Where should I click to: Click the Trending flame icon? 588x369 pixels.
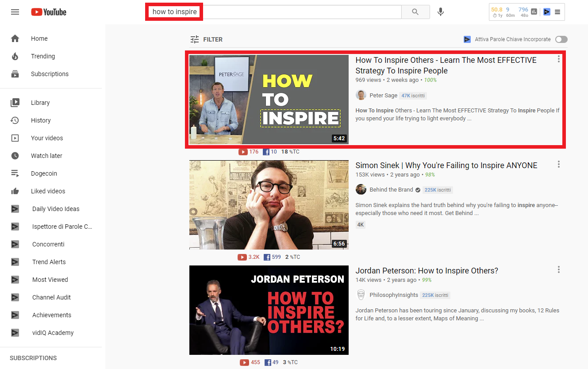15,56
